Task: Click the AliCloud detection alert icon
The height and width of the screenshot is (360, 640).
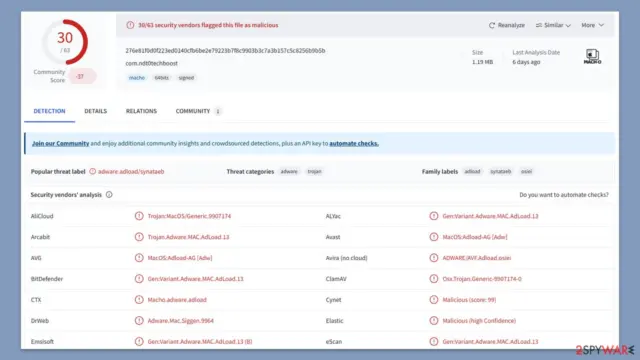Action: click(139, 216)
